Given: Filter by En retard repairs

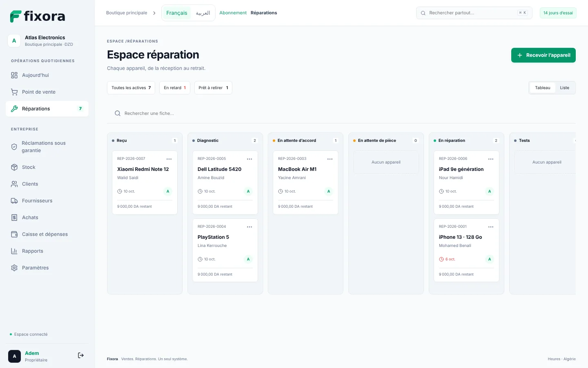Looking at the screenshot, I should click(x=175, y=88).
